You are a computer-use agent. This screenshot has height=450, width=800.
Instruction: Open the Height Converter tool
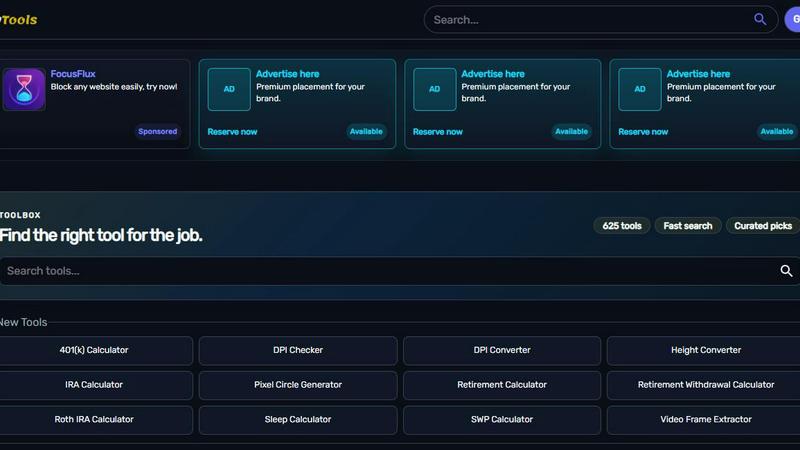click(706, 351)
